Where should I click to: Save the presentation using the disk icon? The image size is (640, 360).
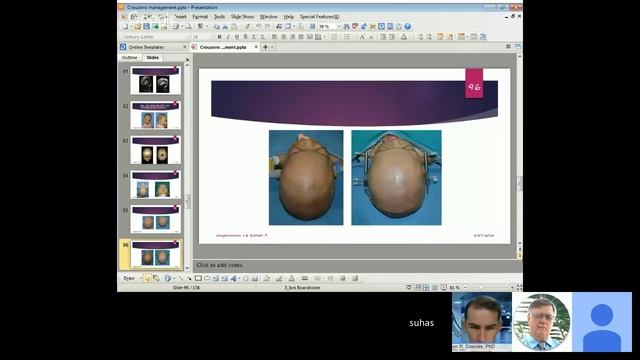tap(147, 27)
